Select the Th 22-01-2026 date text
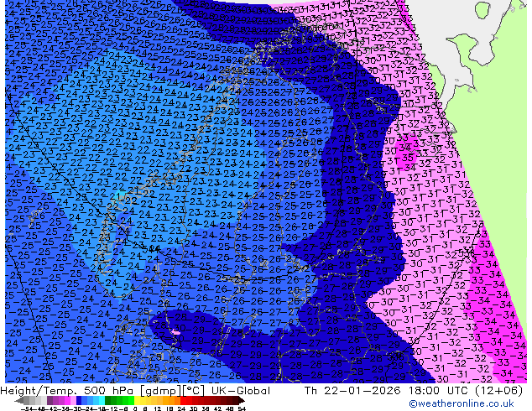532x411 pixels. pos(352,391)
